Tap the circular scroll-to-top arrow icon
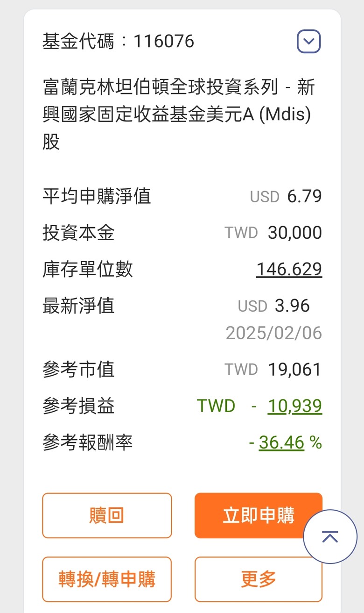364x613 pixels. coord(330,536)
